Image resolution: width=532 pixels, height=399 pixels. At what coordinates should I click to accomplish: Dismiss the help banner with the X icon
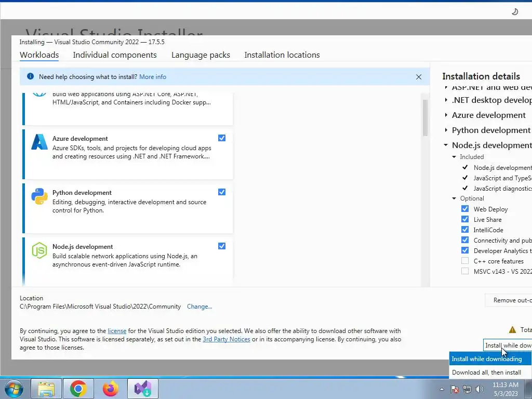(x=419, y=77)
